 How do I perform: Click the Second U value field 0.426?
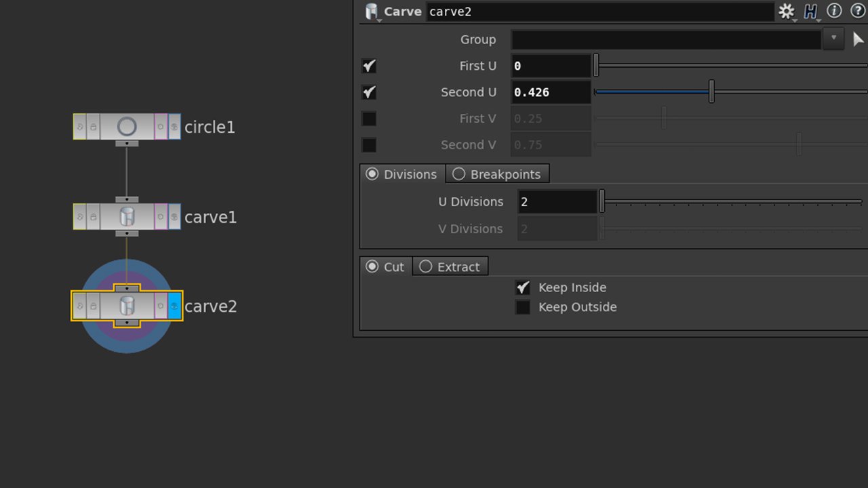551,92
